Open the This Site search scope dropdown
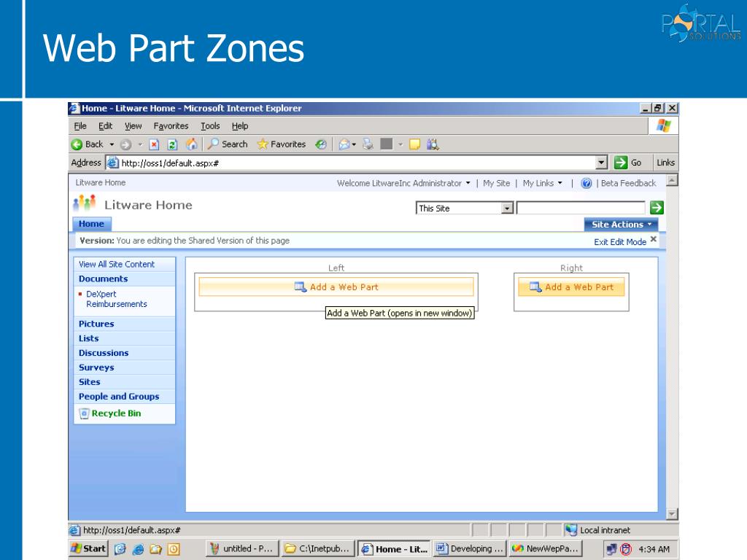Screen dimensions: 747x560 click(x=508, y=208)
